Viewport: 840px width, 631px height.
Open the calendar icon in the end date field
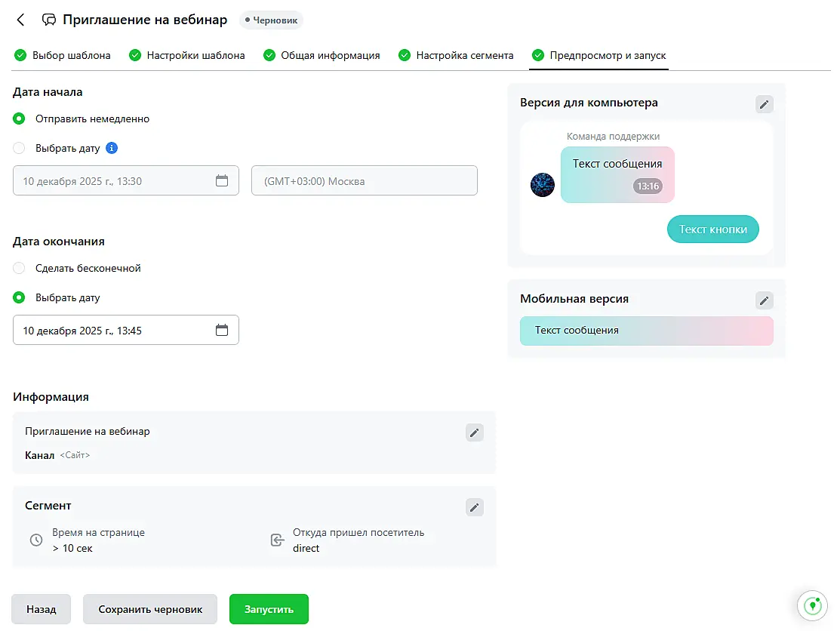pyautogui.click(x=222, y=330)
